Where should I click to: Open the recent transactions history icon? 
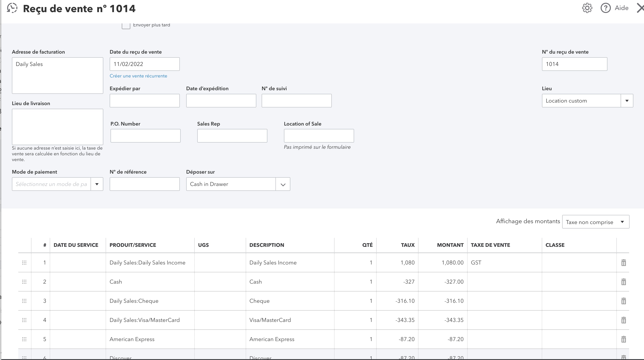coord(12,8)
